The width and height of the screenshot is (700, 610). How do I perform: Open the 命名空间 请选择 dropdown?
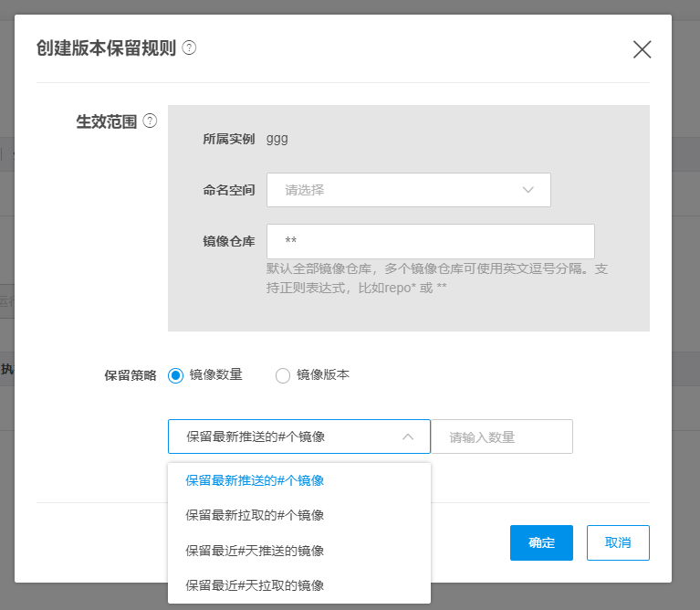[x=408, y=190]
